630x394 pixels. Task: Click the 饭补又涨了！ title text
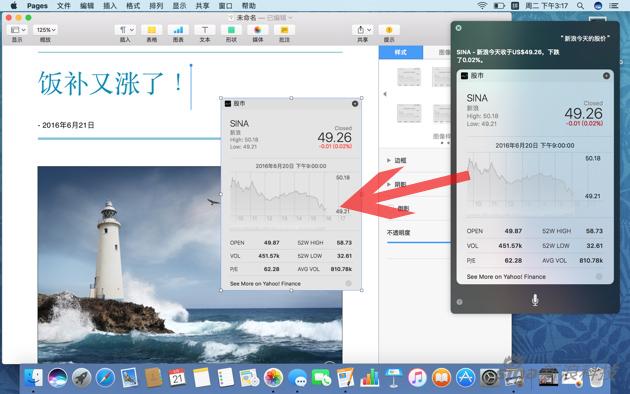[x=110, y=84]
